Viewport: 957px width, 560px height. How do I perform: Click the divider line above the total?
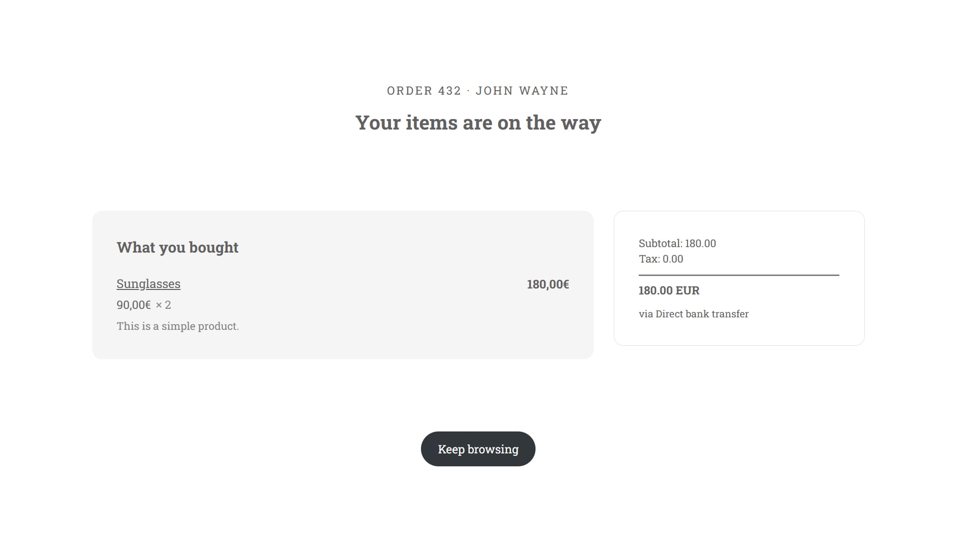click(x=739, y=275)
